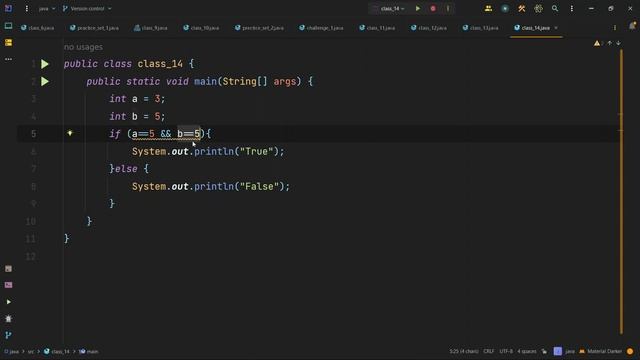
Task: Click the round teal plugin icon in toolbar
Action: click(505, 9)
